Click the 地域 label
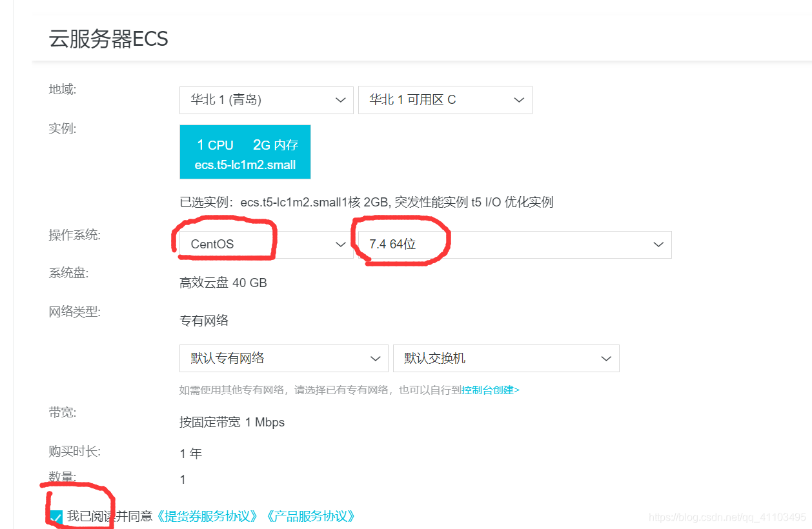The width and height of the screenshot is (812, 529). click(63, 89)
